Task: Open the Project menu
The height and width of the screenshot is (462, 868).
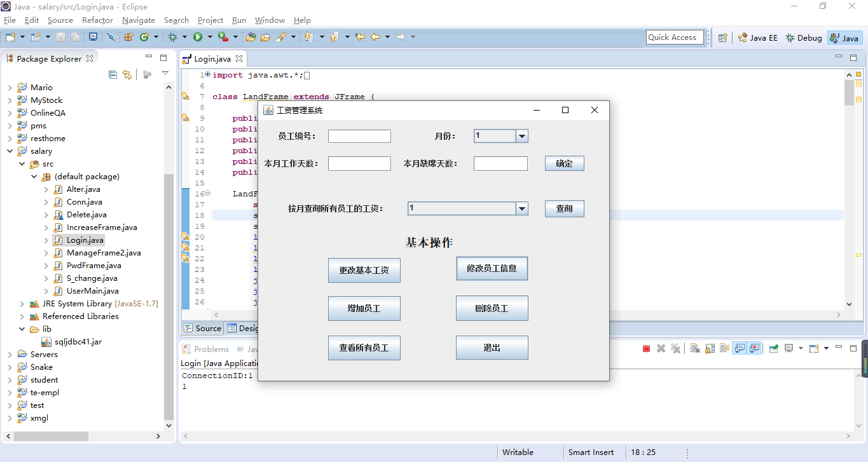Action: point(210,20)
